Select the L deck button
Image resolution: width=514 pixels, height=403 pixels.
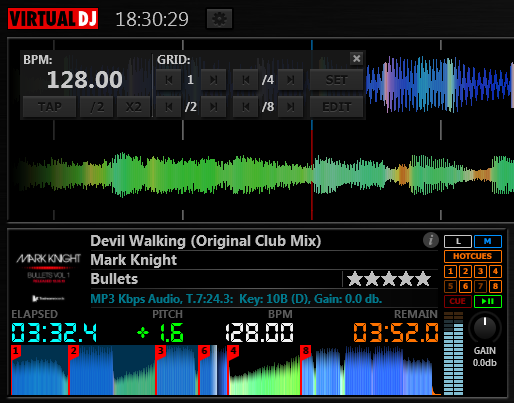[458, 241]
